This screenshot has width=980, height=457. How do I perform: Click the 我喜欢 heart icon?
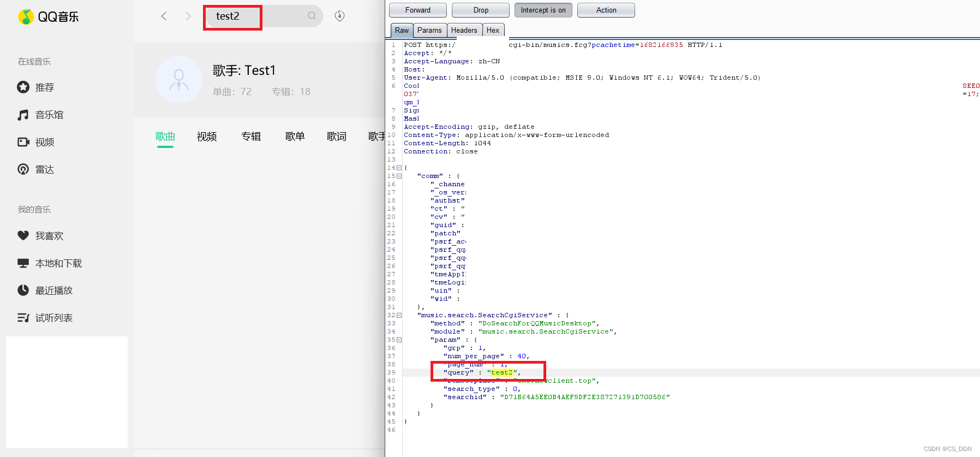pos(23,235)
